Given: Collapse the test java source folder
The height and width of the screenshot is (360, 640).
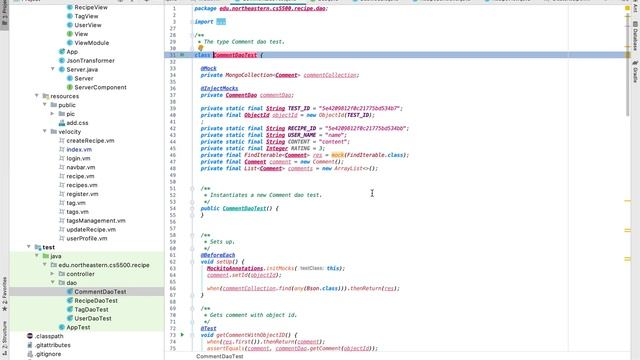Looking at the screenshot, I should click(37, 256).
